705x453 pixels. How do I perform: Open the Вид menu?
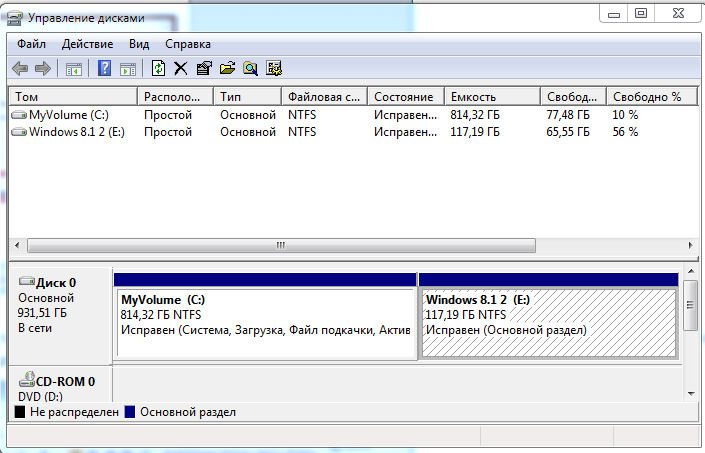pyautogui.click(x=139, y=44)
